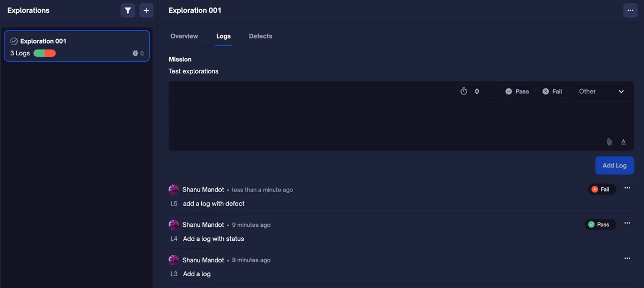The width and height of the screenshot is (644, 288).
Task: Click the log text 'Add a log with status'
Action: click(214, 239)
